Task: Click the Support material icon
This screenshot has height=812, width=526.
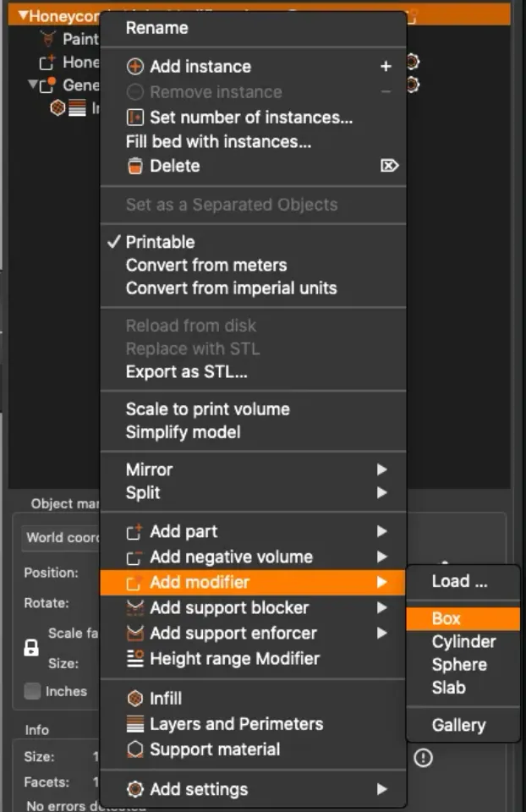Action: coord(134,749)
